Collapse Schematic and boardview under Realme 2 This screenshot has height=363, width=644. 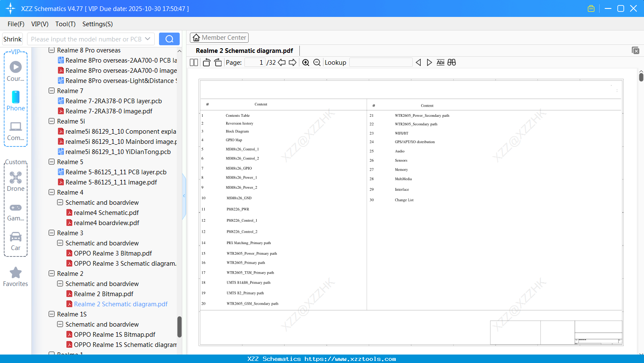click(x=60, y=284)
